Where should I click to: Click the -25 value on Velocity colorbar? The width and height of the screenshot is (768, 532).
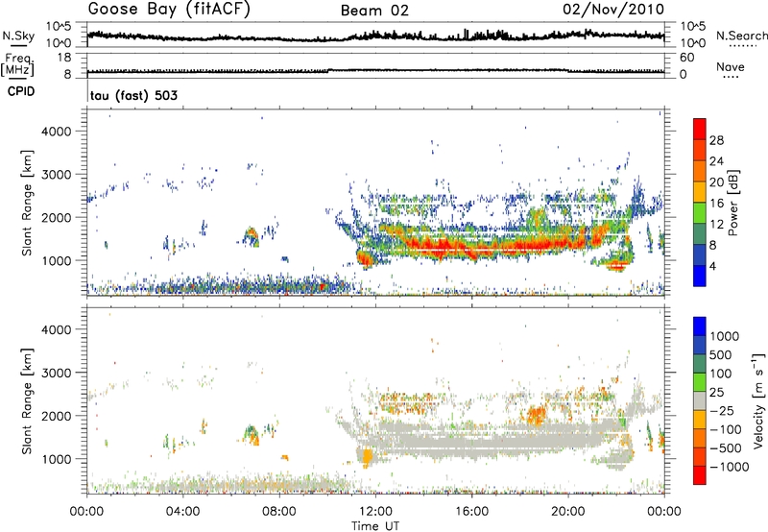click(x=722, y=410)
